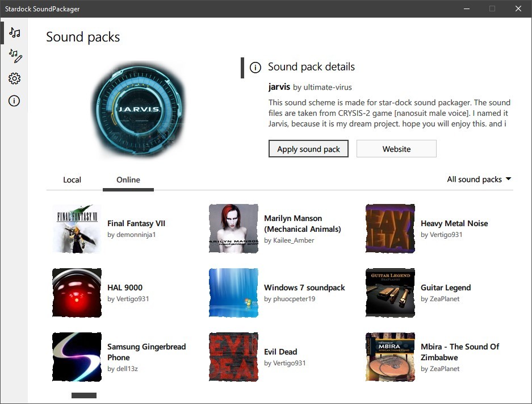Switch to the Local tab
This screenshot has width=532, height=404.
72,180
